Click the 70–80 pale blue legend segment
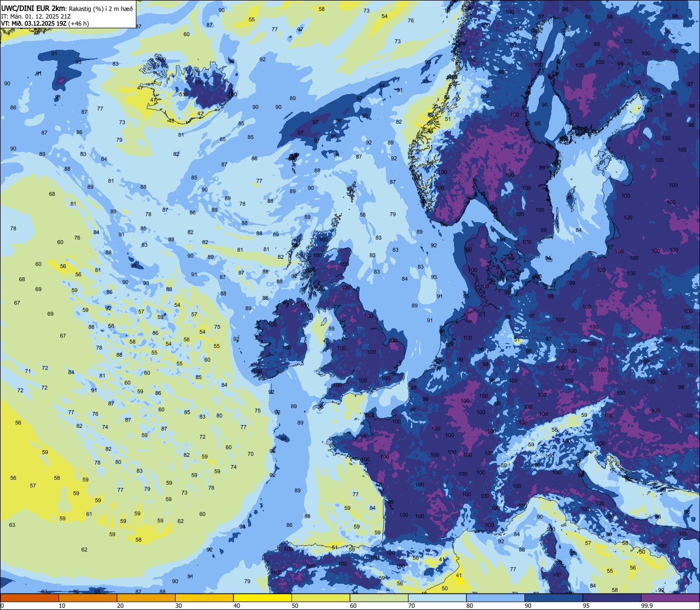This screenshot has width=700, height=610. coord(437,598)
